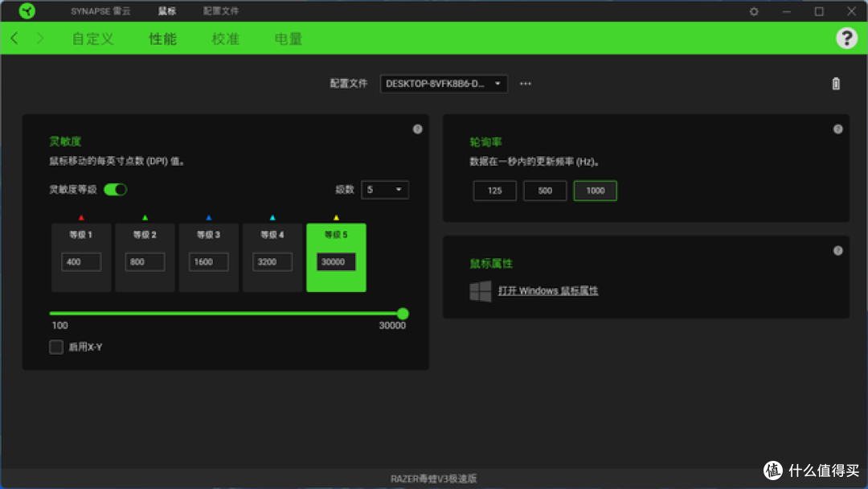Select the 等级 2 stage card
868x489 pixels.
tap(145, 257)
